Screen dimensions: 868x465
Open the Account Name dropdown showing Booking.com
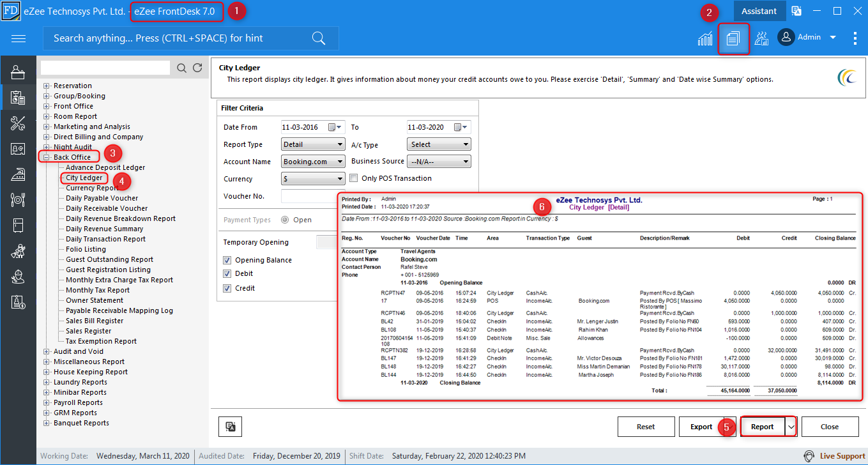[x=313, y=162]
